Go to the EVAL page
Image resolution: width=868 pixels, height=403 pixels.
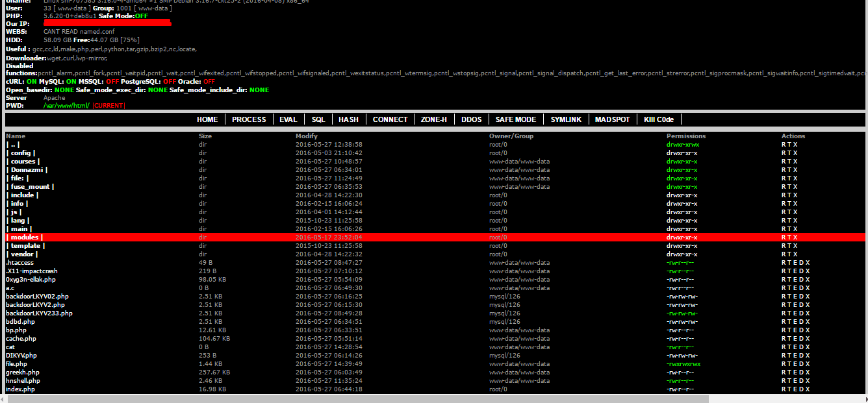(288, 119)
